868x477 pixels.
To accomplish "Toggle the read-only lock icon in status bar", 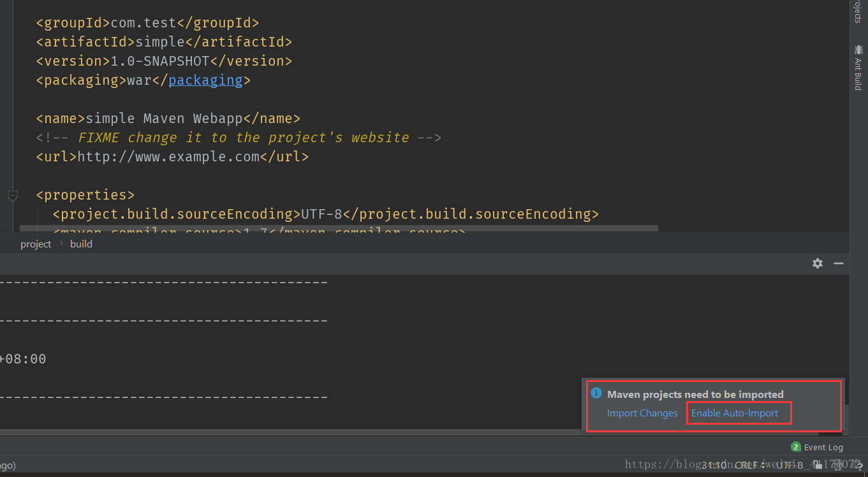I will (x=818, y=466).
